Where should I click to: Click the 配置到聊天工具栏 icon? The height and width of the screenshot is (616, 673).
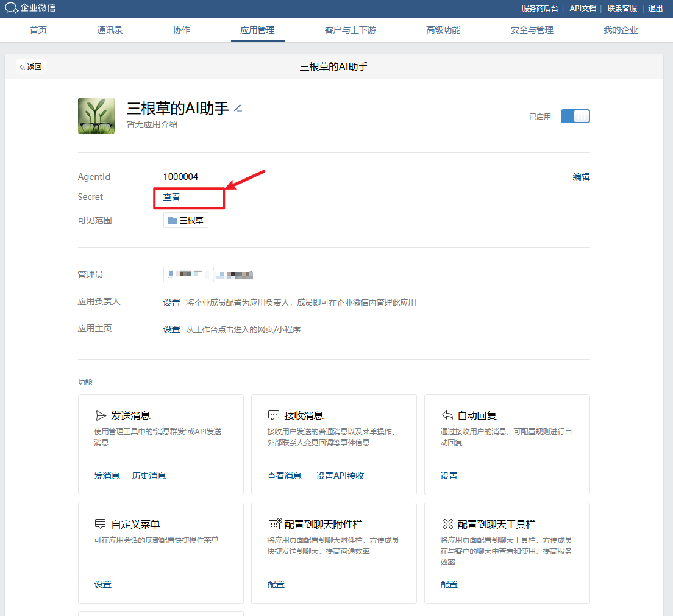click(x=447, y=524)
